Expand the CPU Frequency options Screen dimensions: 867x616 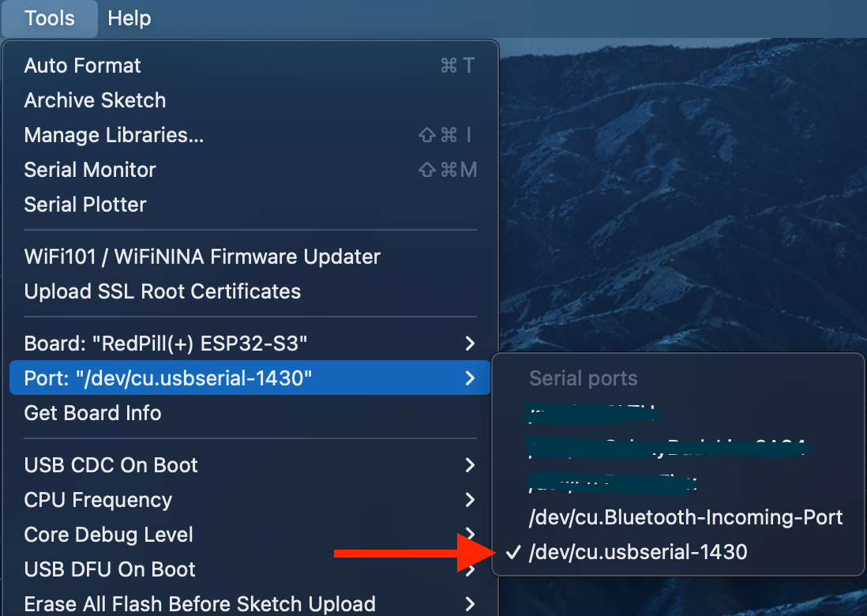click(x=98, y=500)
